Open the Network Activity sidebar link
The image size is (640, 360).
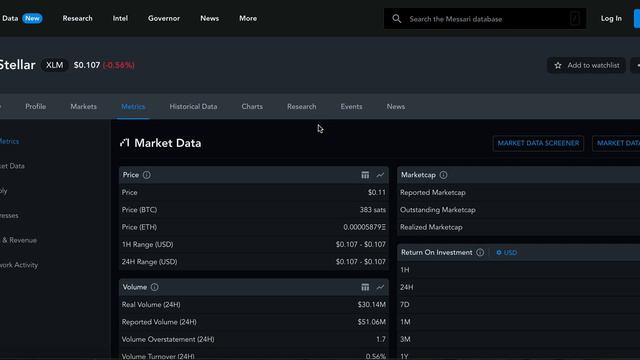point(19,265)
